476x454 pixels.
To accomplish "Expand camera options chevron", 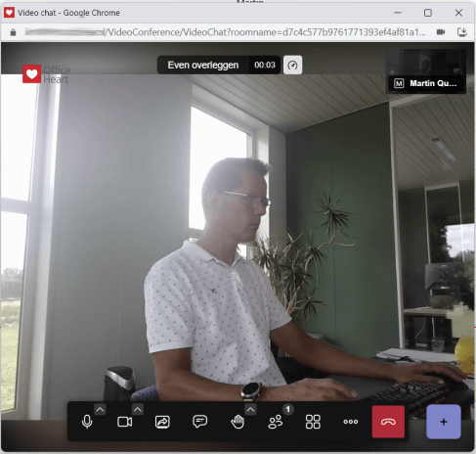I will (138, 409).
